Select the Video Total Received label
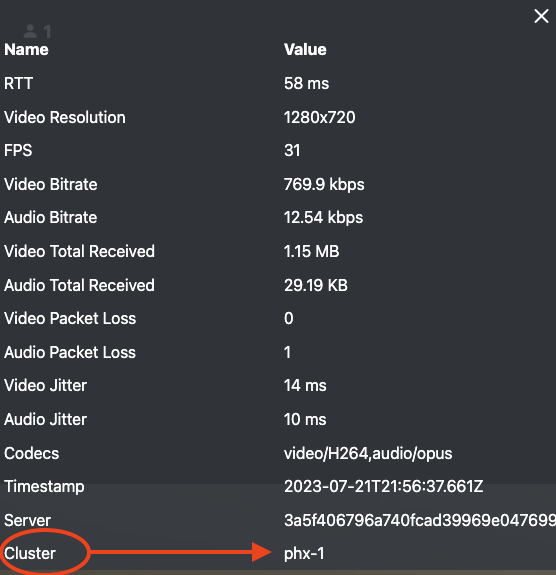Viewport: 556px width, 575px height. click(x=79, y=252)
